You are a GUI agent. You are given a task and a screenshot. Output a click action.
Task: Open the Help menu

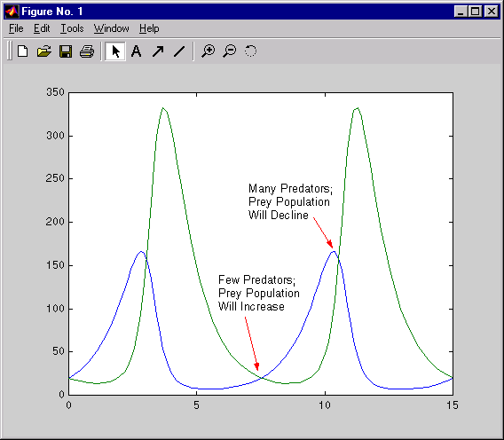[x=149, y=28]
